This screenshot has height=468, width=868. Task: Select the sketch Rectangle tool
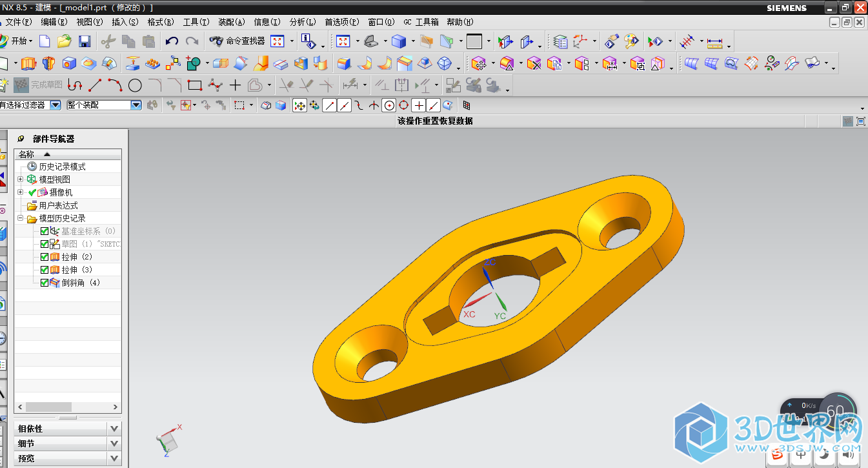[195, 85]
